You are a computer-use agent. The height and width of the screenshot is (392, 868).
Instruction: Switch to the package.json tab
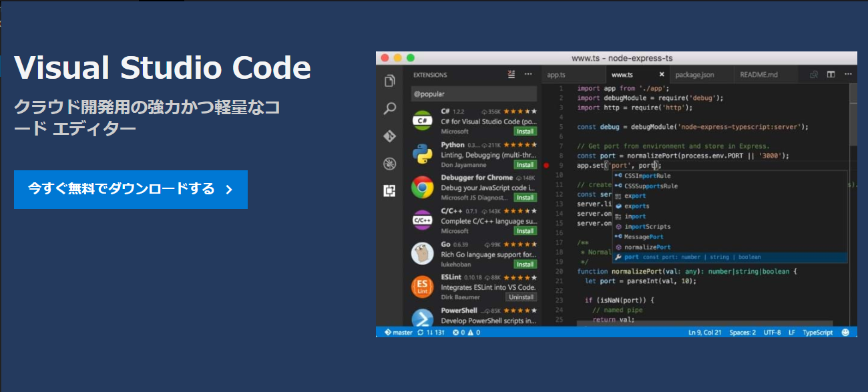click(x=694, y=75)
